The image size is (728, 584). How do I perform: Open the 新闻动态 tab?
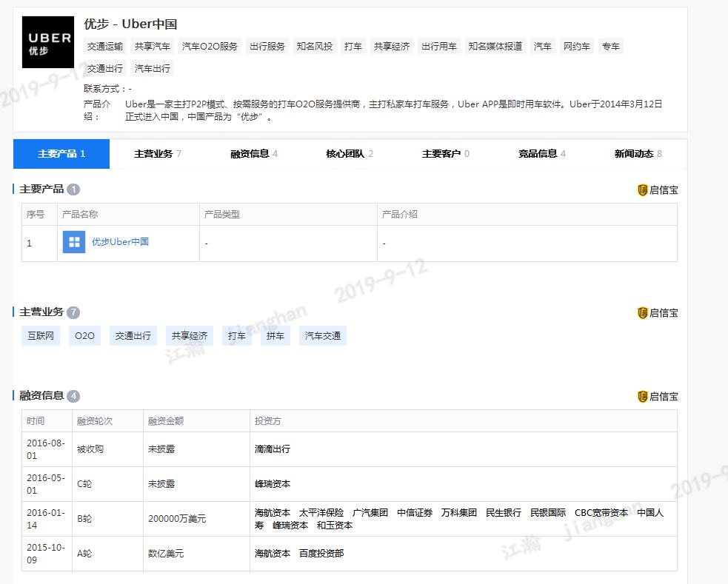[x=638, y=153]
